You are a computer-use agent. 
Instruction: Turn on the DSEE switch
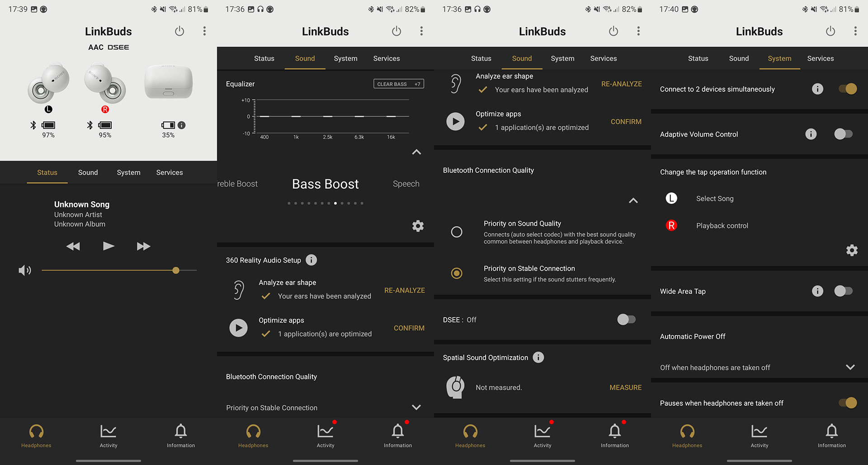tap(626, 319)
